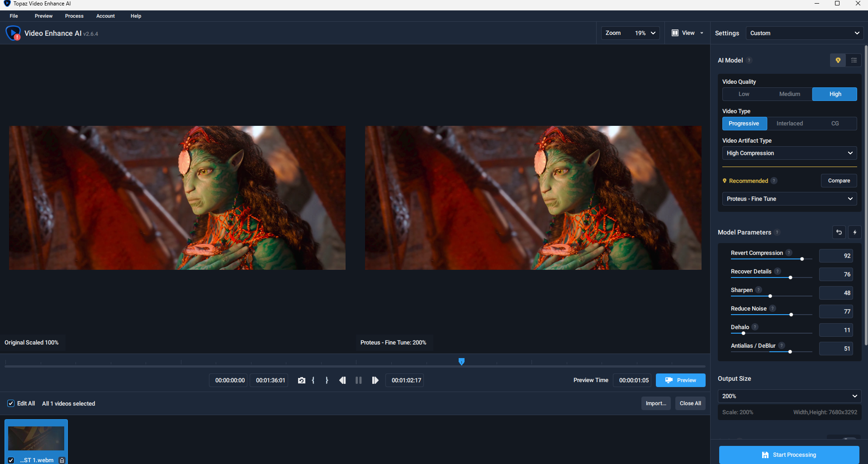Image resolution: width=868 pixels, height=464 pixels.
Task: Open the View layout dropdown
Action: (688, 33)
